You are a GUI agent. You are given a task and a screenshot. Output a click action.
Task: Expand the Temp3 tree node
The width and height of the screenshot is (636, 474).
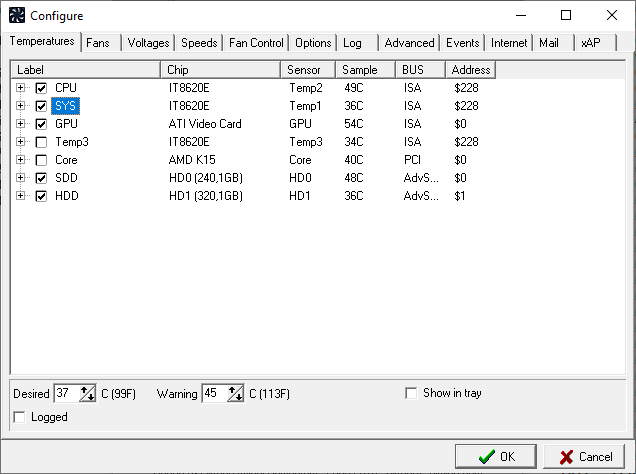pos(20,142)
